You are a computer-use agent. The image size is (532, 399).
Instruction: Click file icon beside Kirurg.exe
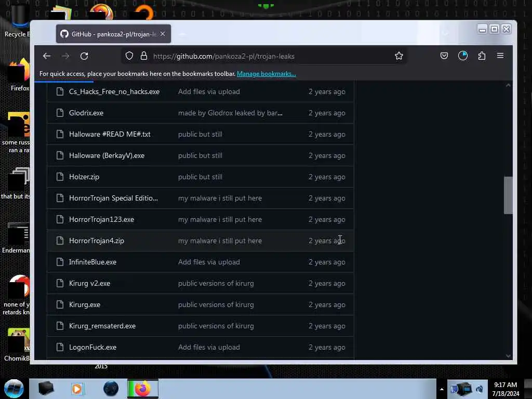coord(60,304)
